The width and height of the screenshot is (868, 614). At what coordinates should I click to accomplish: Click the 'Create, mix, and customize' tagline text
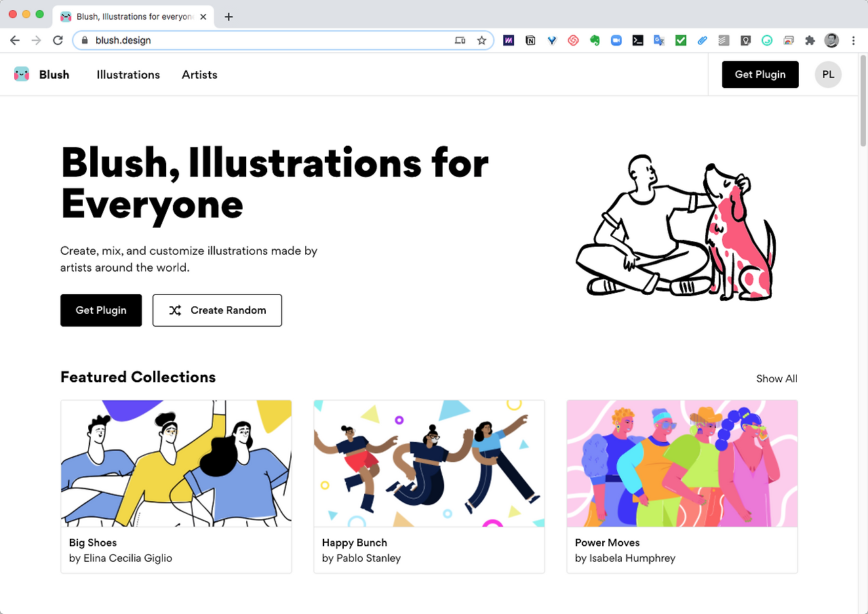[x=189, y=259]
